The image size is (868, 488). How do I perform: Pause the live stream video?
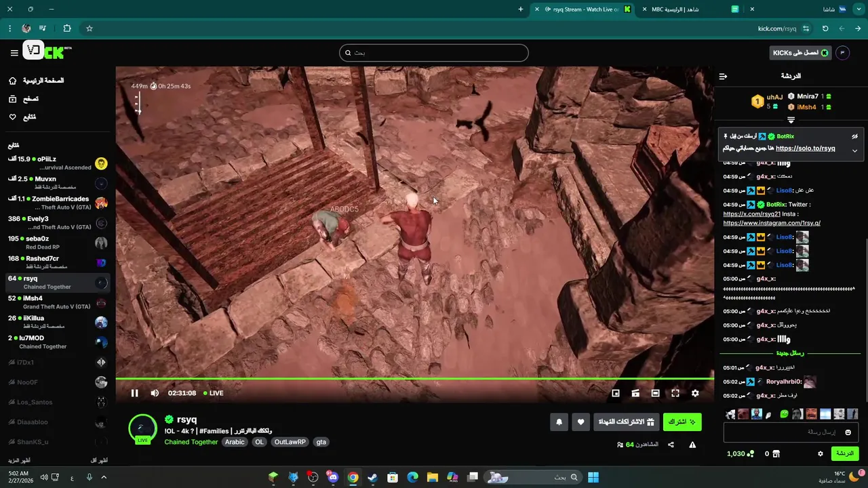pos(134,393)
